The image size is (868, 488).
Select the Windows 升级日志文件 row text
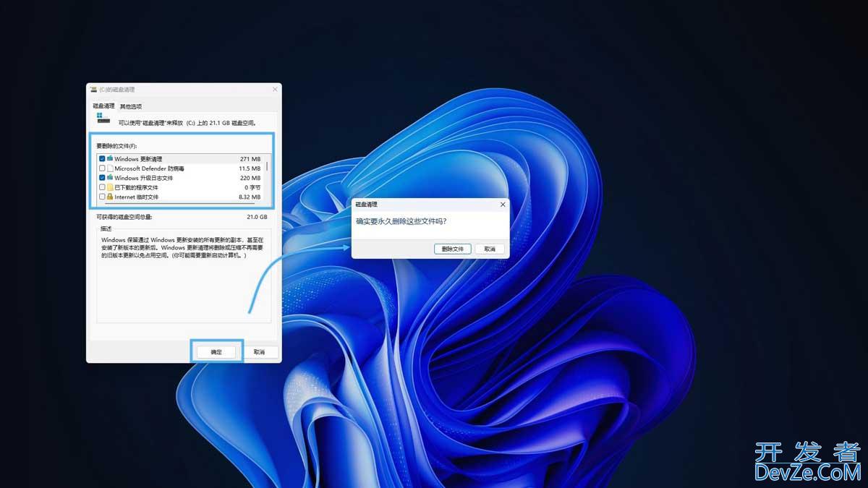(x=143, y=178)
